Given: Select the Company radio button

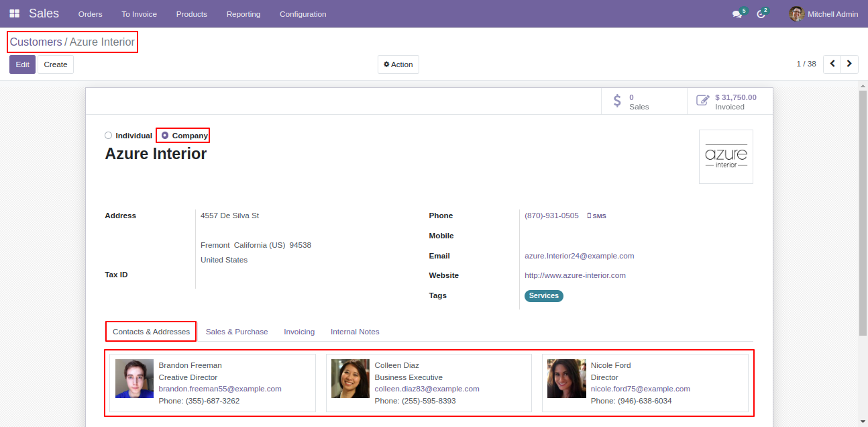Looking at the screenshot, I should (165, 136).
